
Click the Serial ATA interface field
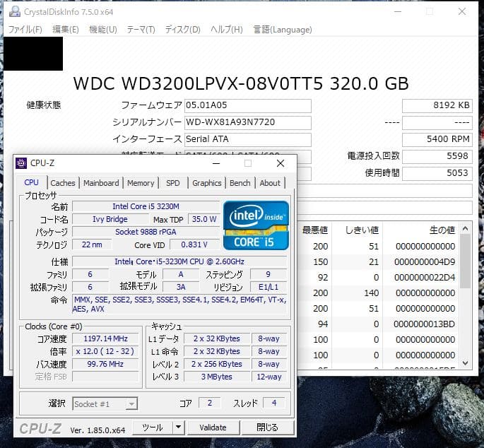(248, 139)
